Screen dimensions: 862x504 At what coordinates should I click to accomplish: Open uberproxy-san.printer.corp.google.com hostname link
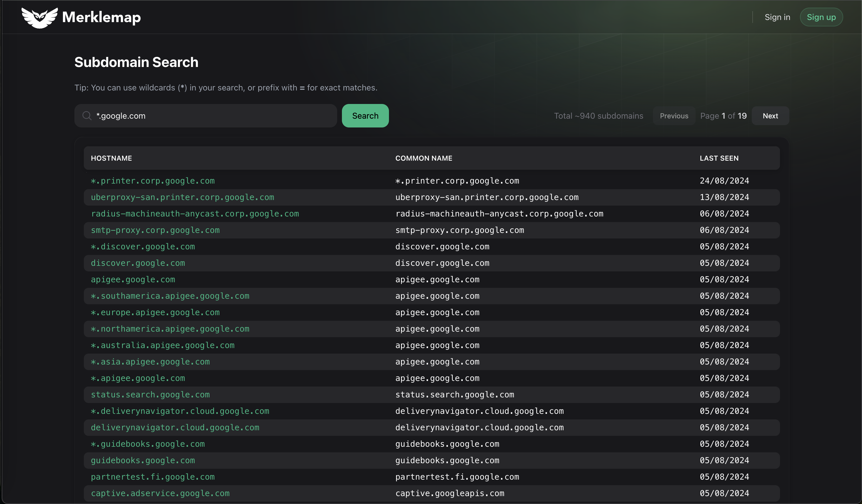click(x=182, y=197)
